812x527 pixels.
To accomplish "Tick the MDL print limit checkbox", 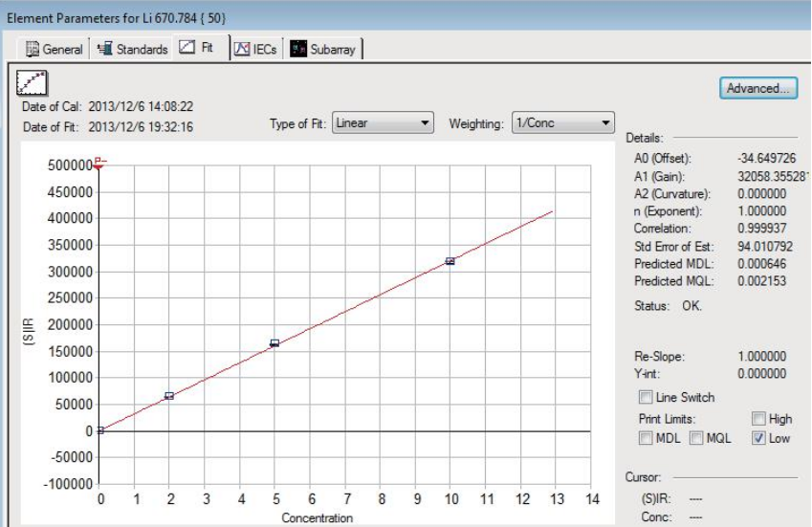I will coord(645,438).
